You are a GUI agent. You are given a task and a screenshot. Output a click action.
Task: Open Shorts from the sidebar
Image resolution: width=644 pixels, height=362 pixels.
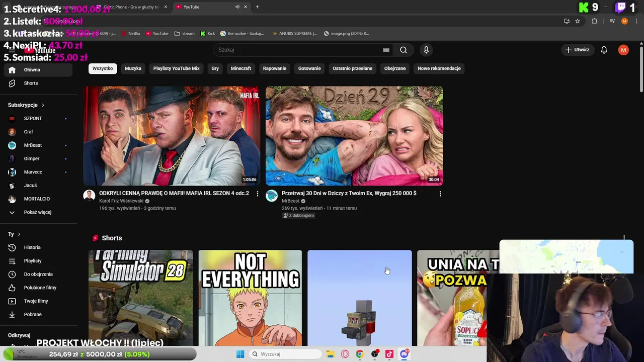pyautogui.click(x=38, y=83)
